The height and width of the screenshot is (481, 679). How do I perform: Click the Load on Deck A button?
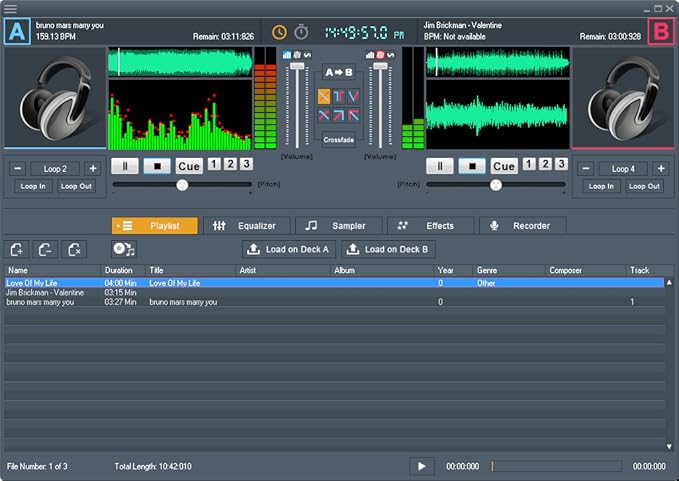pyautogui.click(x=288, y=249)
